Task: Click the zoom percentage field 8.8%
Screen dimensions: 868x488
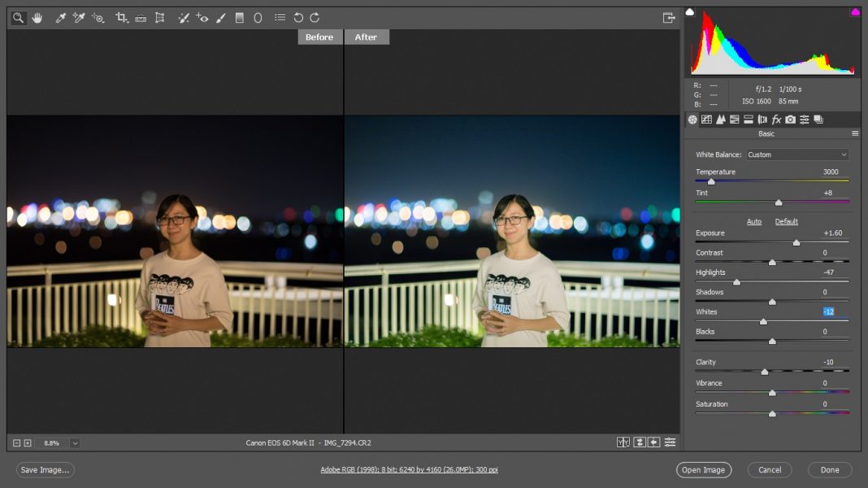Action: (51, 443)
